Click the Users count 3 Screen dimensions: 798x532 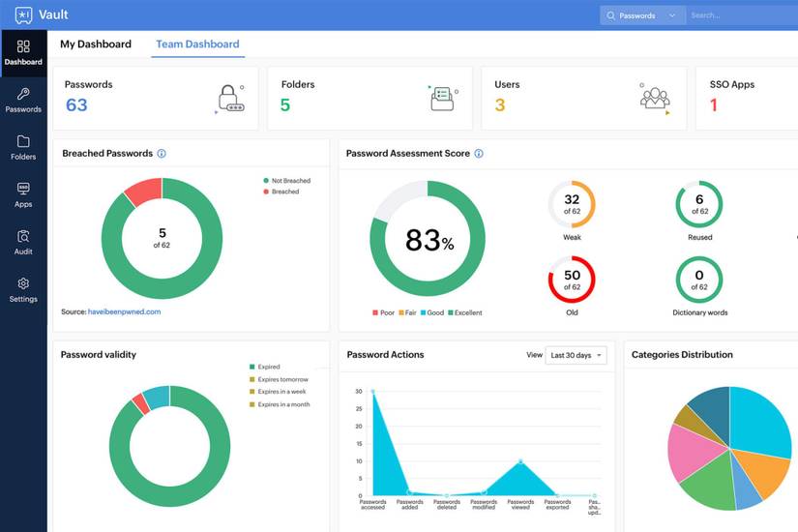point(500,104)
